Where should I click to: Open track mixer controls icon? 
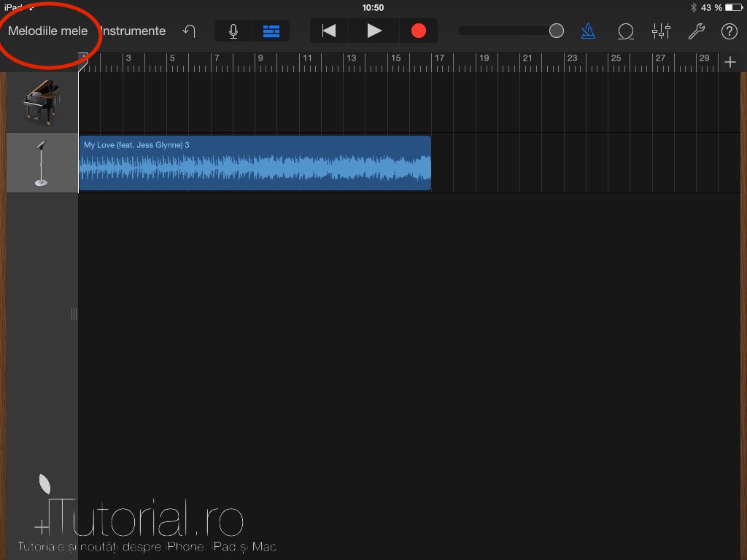661,31
